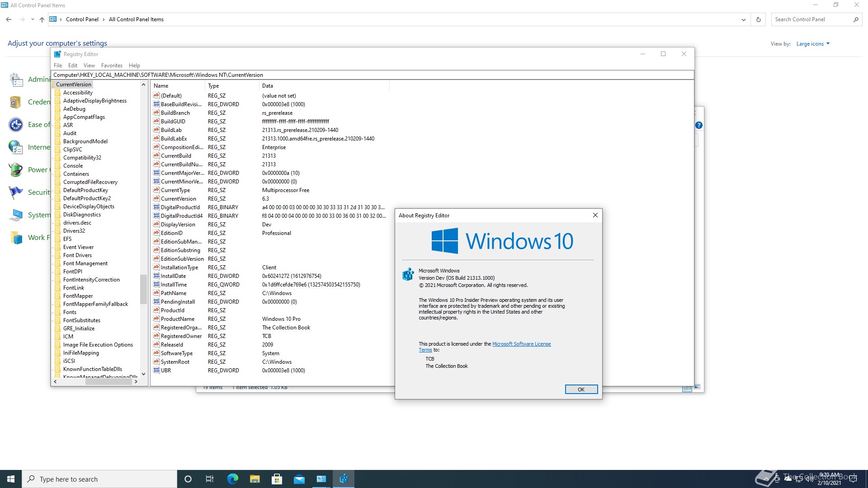868x488 pixels.
Task: Select the CurrentBuild value name
Action: [176, 156]
